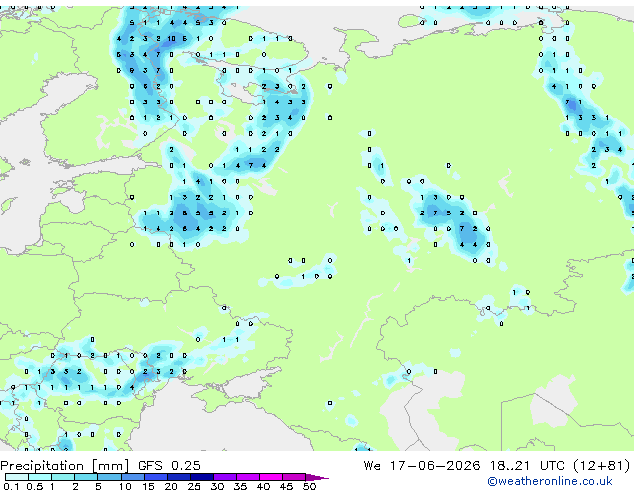
Task: Click the 40 to 45 mm magenta swatch
Action: tap(271, 477)
